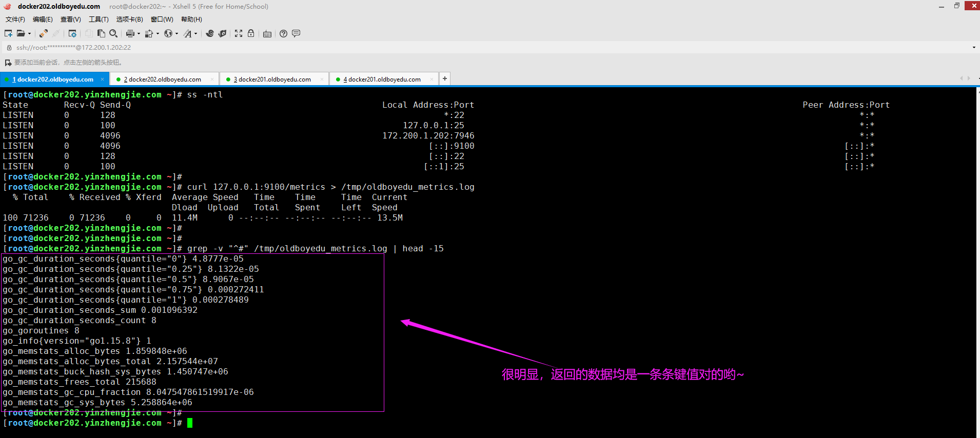Click the terminal vertical scrollbar
Viewport: 980px width, 438px height.
(x=977, y=262)
